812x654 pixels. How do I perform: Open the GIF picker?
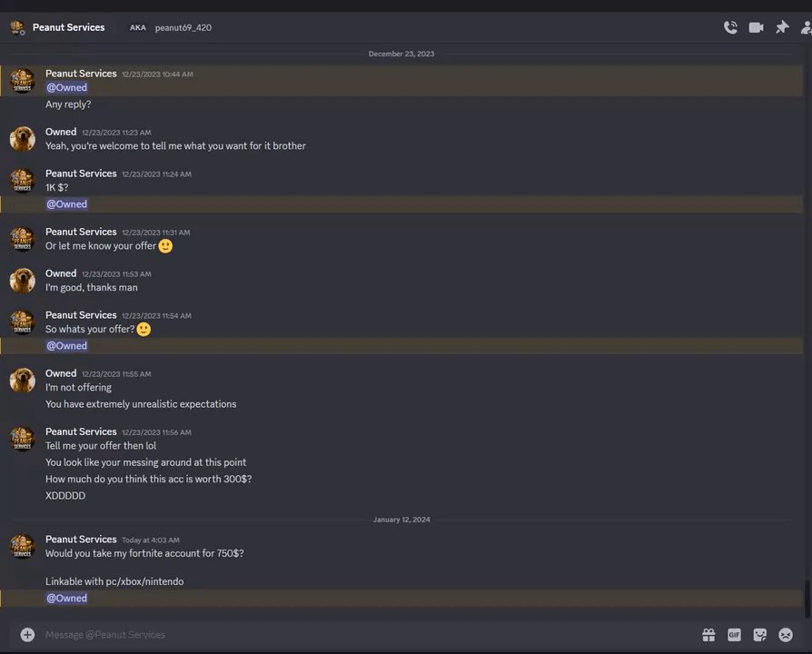tap(734, 635)
